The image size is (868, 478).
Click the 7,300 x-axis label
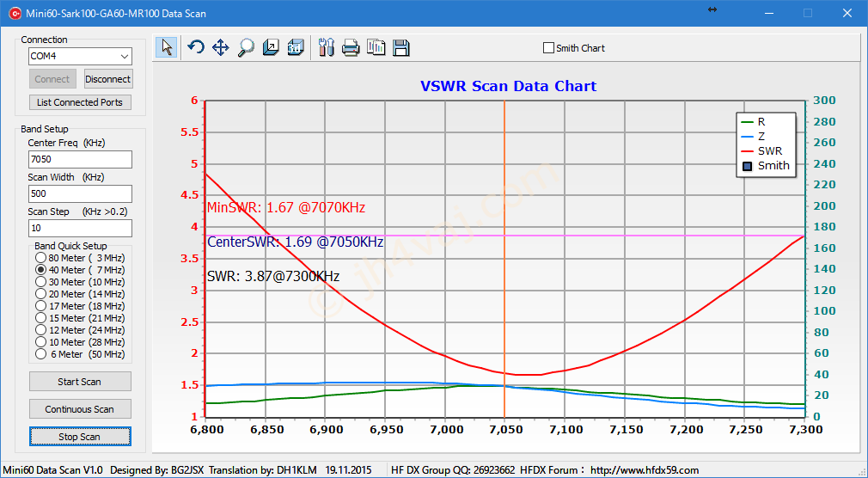[x=805, y=430]
